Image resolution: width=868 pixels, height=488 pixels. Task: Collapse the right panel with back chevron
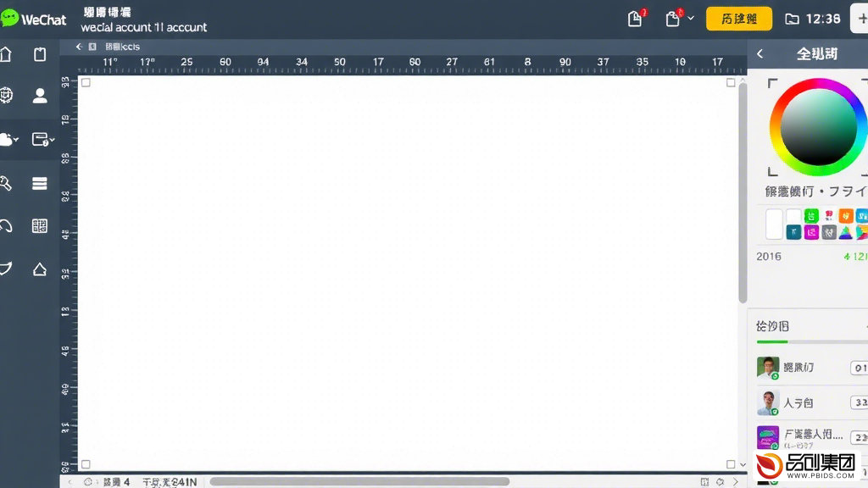coord(760,53)
